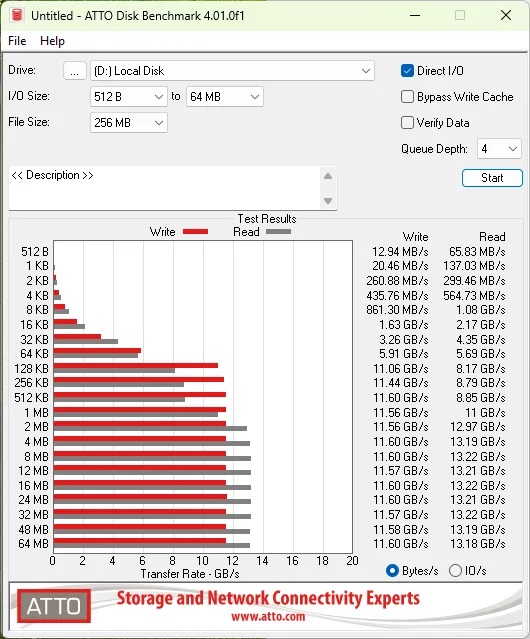The image size is (530, 639).
Task: Open the File menu
Action: pyautogui.click(x=17, y=41)
